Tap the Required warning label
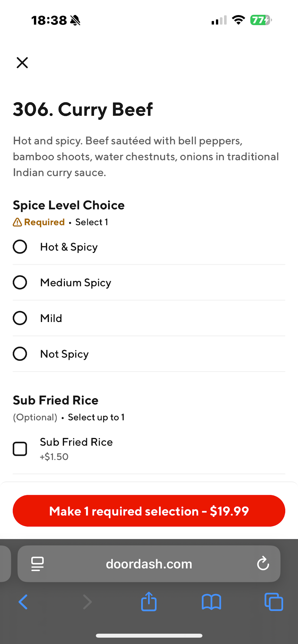Screen dimensions: 298x644 click(x=39, y=222)
